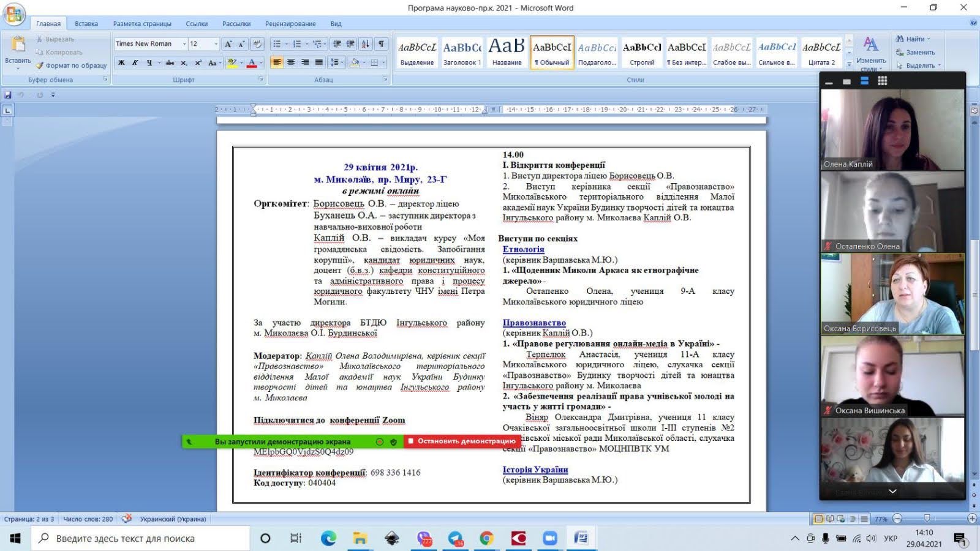Expand the Styles gallery more button
This screenshot has width=980, height=551.
(849, 64)
